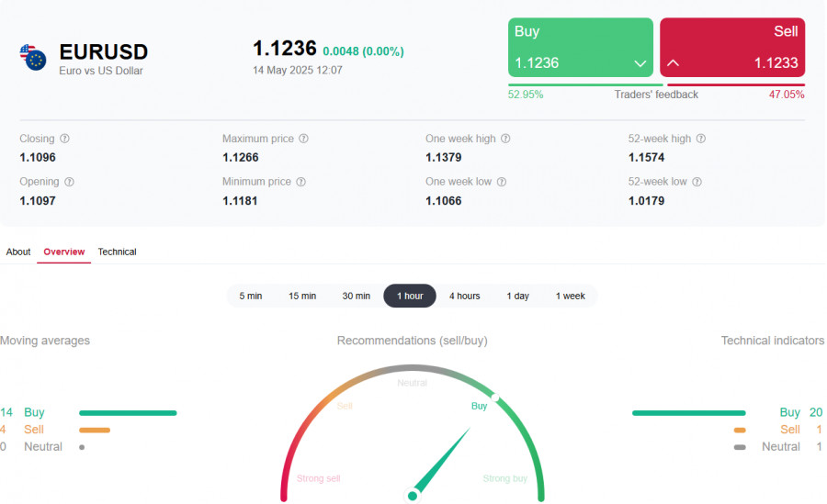Image resolution: width=827 pixels, height=504 pixels.
Task: Click the Moving averages heading
Action: pos(45,341)
